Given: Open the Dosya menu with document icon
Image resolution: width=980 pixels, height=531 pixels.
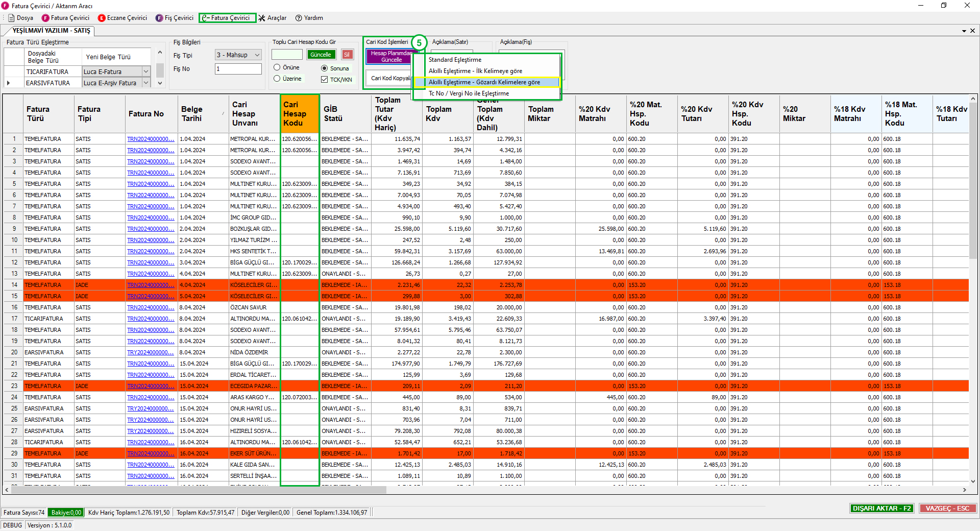Looking at the screenshot, I should (x=21, y=18).
